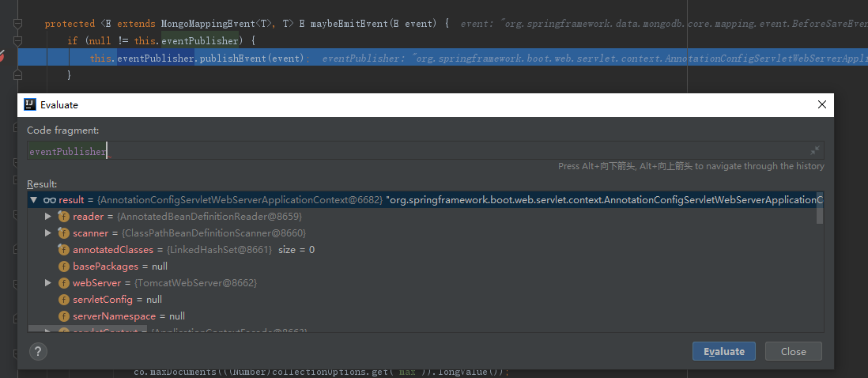Expand the scanner node
868x378 pixels.
coord(48,233)
